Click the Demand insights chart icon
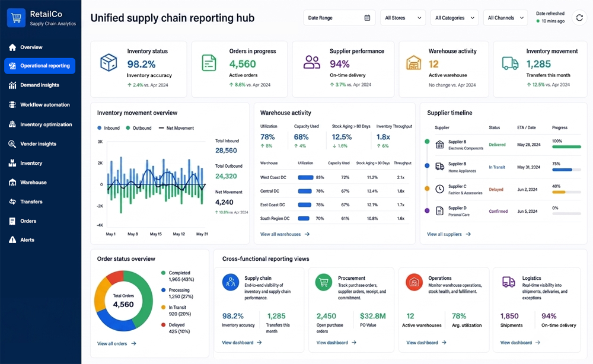This screenshot has width=593, height=364. tap(12, 85)
